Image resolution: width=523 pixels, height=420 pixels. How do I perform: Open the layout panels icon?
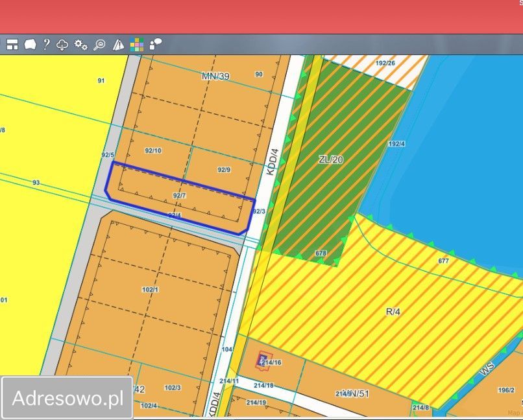point(12,45)
